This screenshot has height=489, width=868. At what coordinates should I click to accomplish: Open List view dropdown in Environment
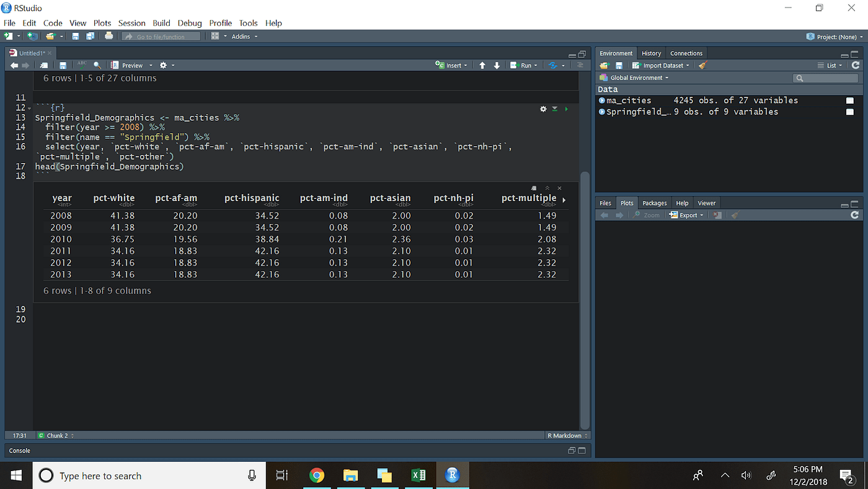pos(831,65)
